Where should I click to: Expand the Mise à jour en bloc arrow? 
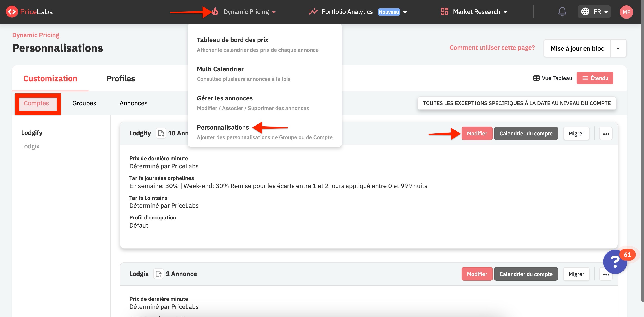618,48
